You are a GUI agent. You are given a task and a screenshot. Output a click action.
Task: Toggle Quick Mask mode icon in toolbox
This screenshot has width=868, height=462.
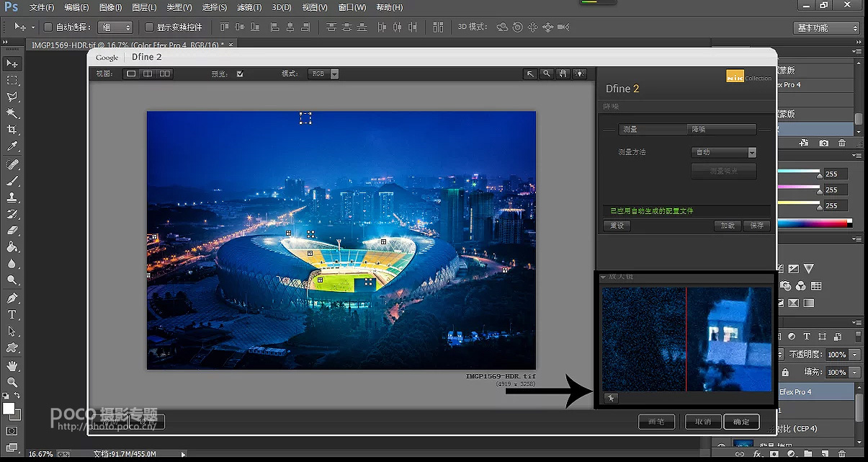[x=12, y=431]
